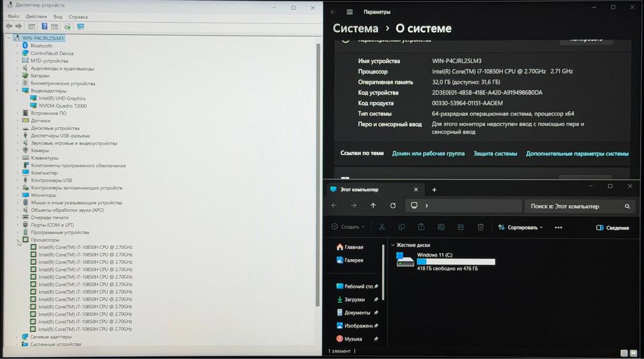Click the Copy icon in Explorer toolbar

pos(402,227)
